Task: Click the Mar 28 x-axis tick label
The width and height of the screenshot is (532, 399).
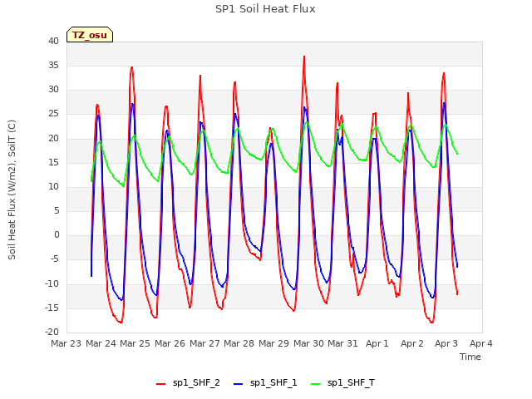Action: (239, 343)
